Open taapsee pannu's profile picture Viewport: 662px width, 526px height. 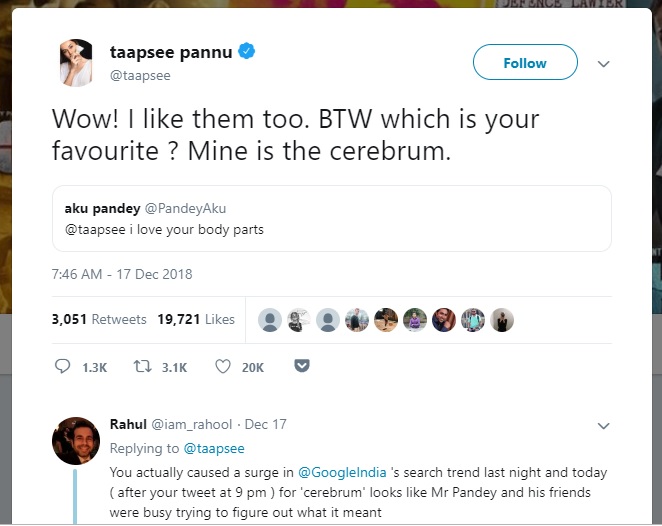click(76, 62)
